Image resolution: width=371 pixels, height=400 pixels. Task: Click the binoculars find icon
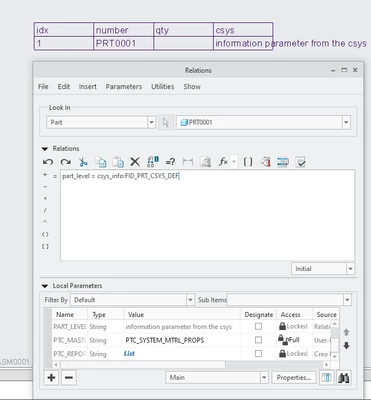tap(343, 378)
